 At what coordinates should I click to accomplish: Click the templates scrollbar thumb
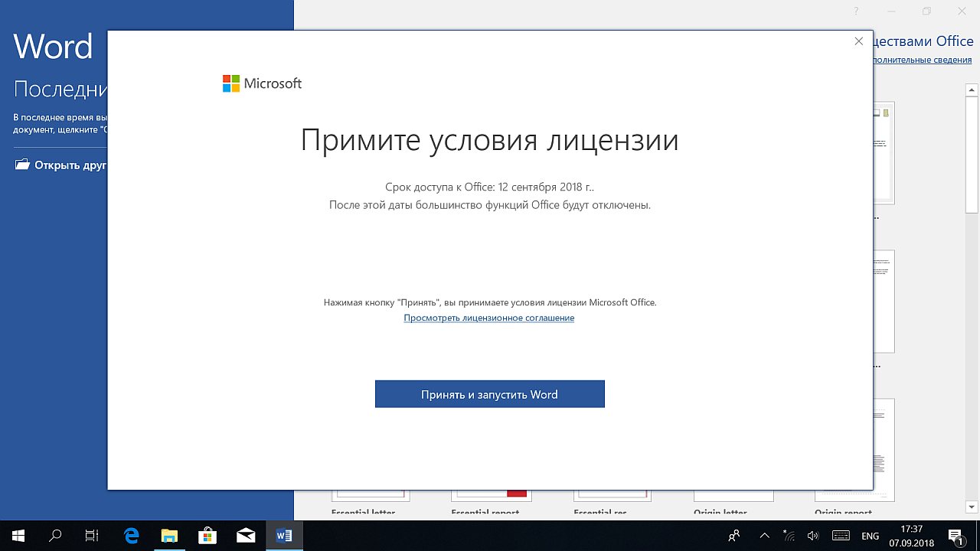(971, 155)
